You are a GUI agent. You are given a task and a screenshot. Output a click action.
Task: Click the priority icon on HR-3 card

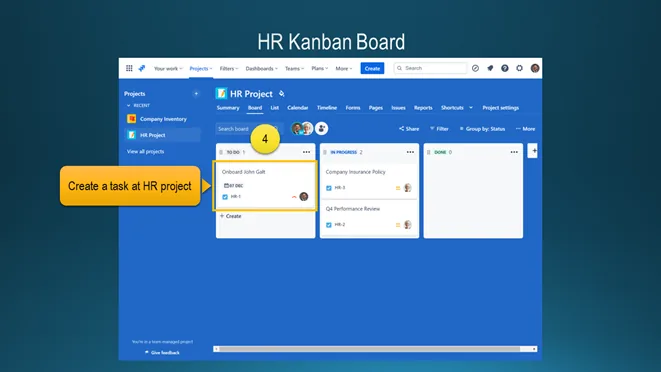pyautogui.click(x=398, y=188)
